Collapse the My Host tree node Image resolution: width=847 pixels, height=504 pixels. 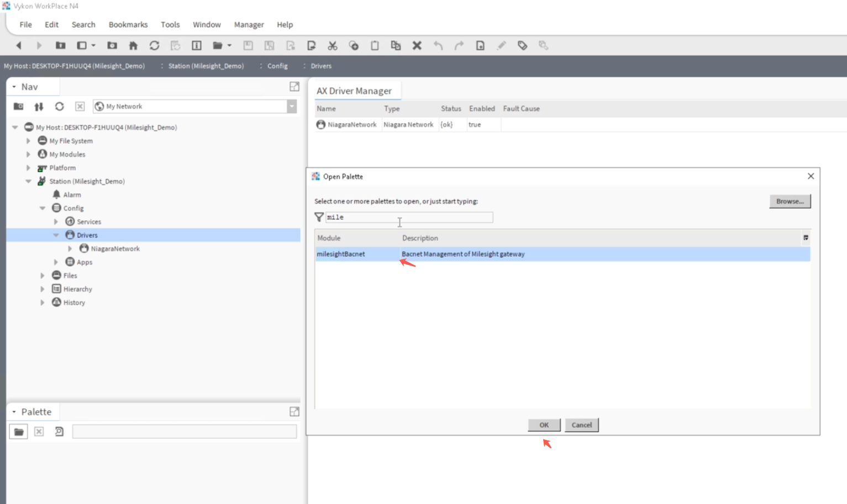[15, 128]
